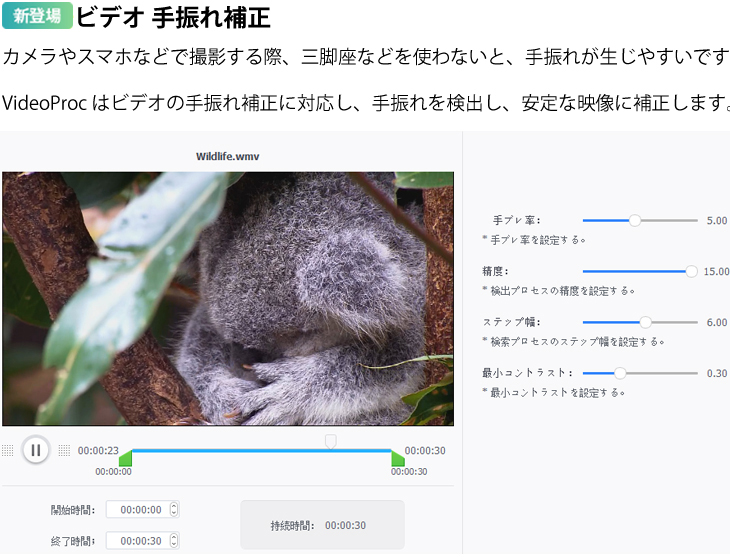Click the blue timeline progress bar
730x560 pixels.
262,451
